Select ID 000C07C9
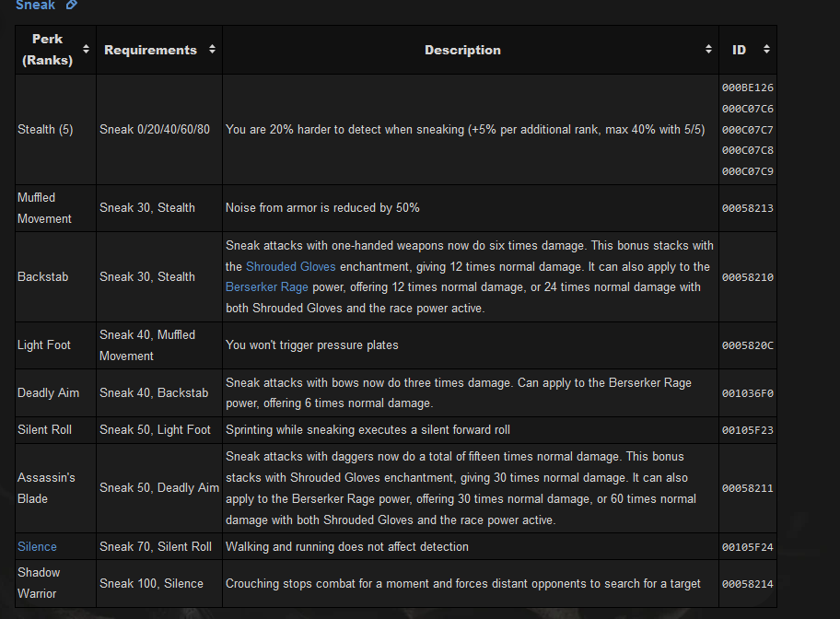840x619 pixels. 747,171
